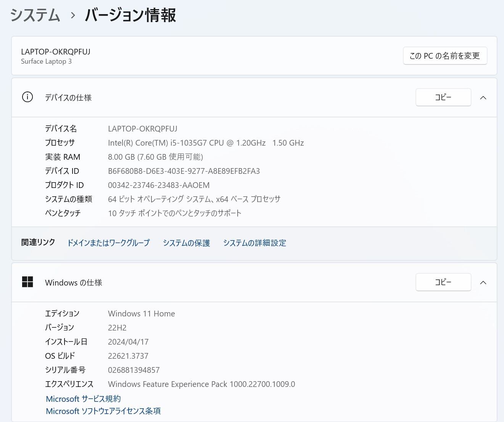This screenshot has height=422, width=504.
Task: Click the プロダクト ID label
Action: (64, 185)
